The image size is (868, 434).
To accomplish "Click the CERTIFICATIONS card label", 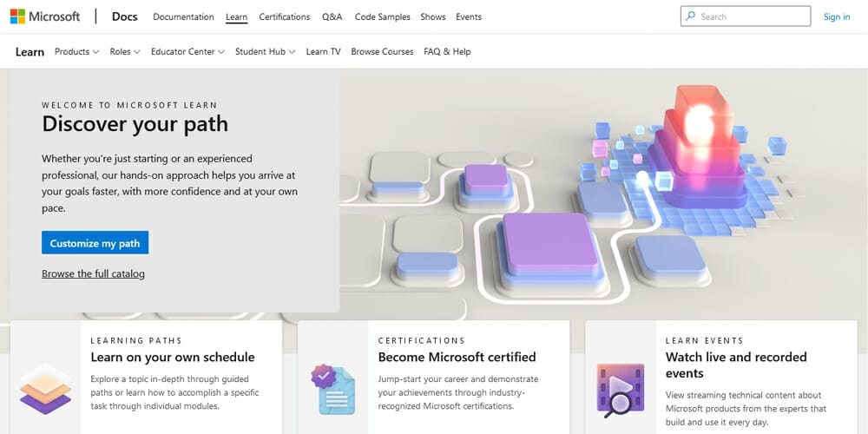I will 422,340.
